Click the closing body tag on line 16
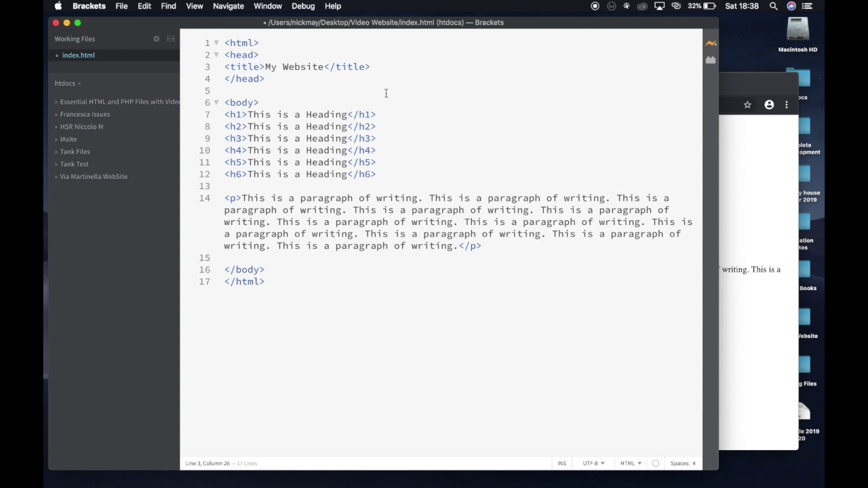Image resolution: width=868 pixels, height=488 pixels. pos(244,270)
